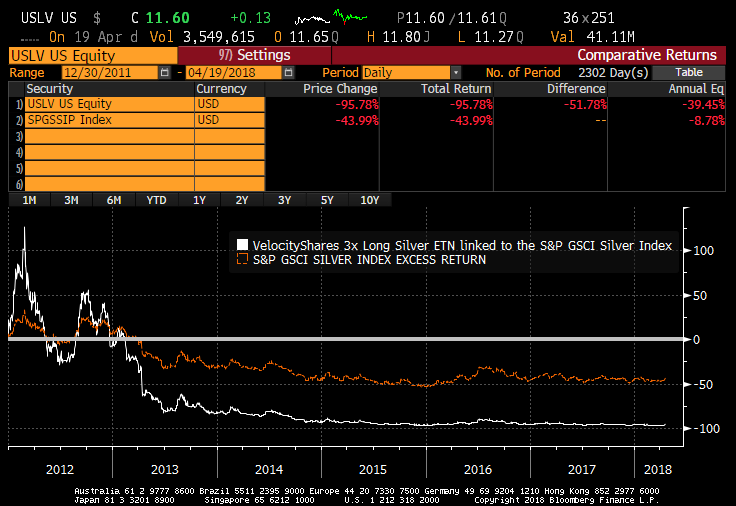Click the USLV US Equity security box
Viewport: 736px width, 506px height.
tap(93, 56)
